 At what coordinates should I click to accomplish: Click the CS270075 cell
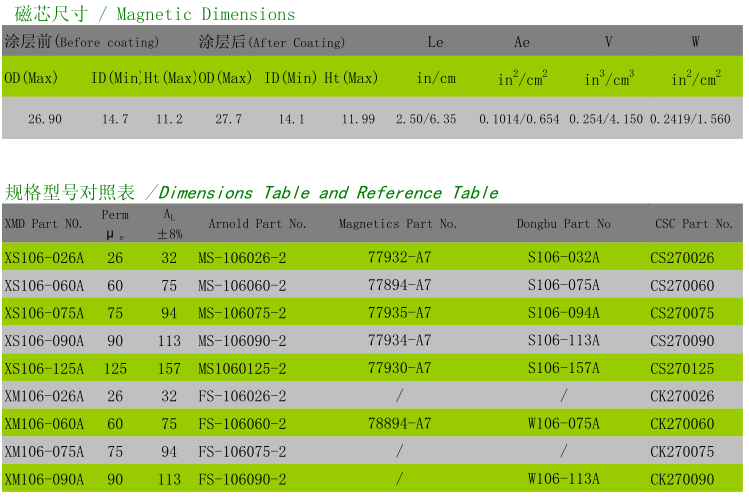pos(682,313)
